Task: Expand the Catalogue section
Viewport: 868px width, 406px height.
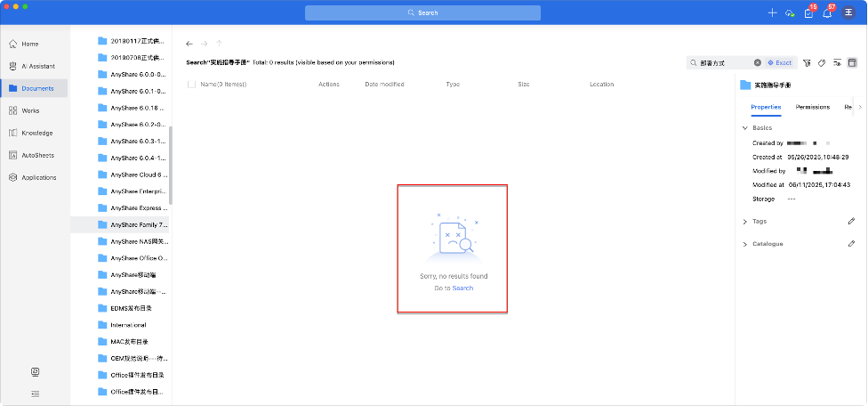Action: (744, 243)
